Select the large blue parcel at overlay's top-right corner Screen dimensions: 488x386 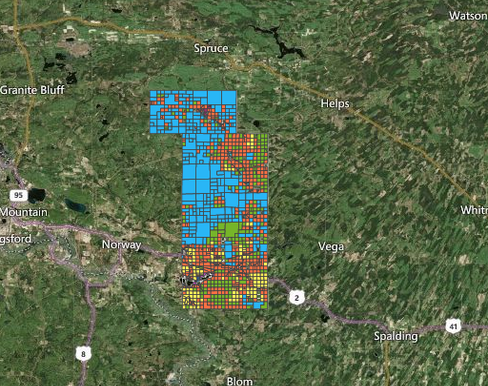[229, 98]
